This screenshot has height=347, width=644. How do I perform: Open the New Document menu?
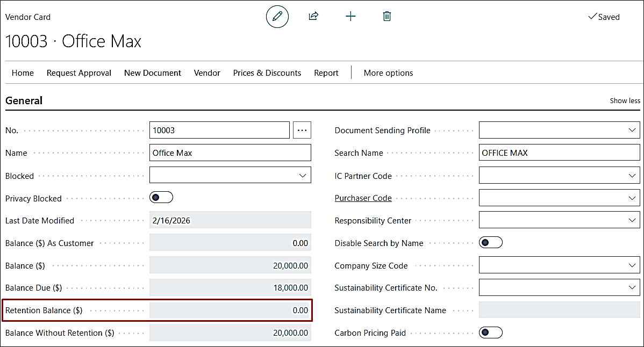click(153, 73)
